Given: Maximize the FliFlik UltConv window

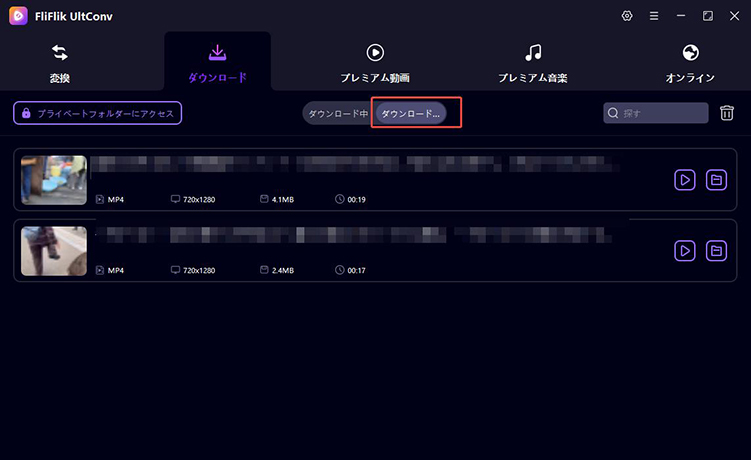Looking at the screenshot, I should coord(707,16).
